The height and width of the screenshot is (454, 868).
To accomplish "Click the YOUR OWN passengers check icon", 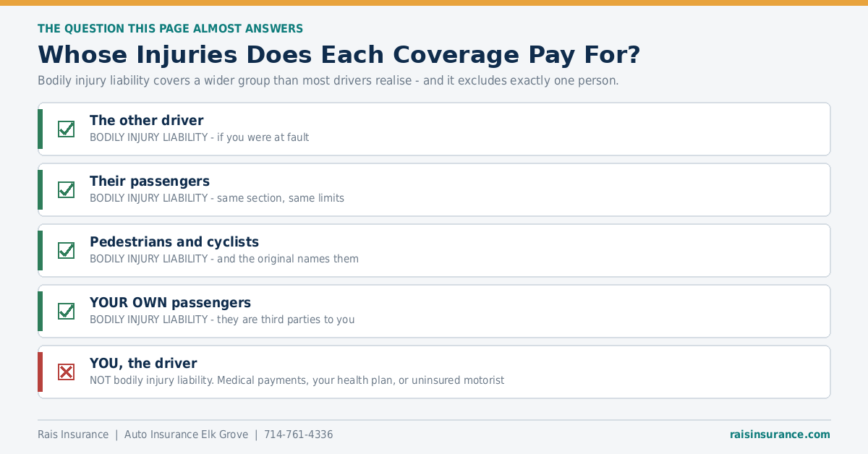I will coord(66,311).
